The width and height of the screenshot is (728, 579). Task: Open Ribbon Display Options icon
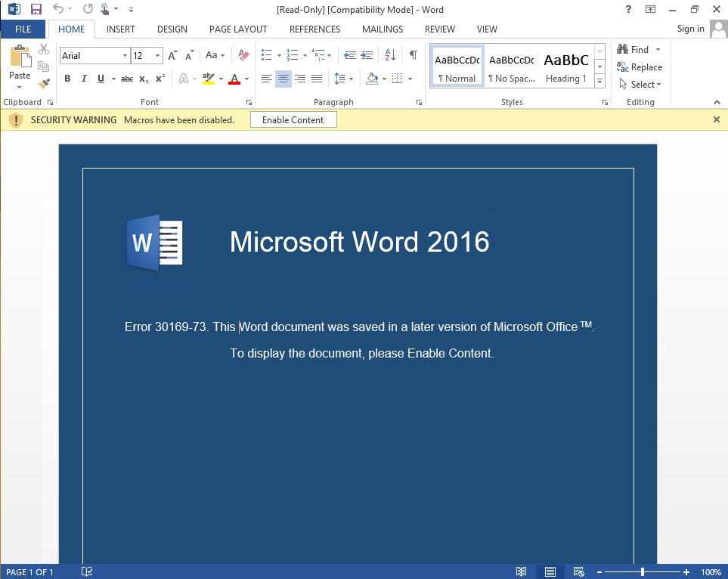point(650,9)
